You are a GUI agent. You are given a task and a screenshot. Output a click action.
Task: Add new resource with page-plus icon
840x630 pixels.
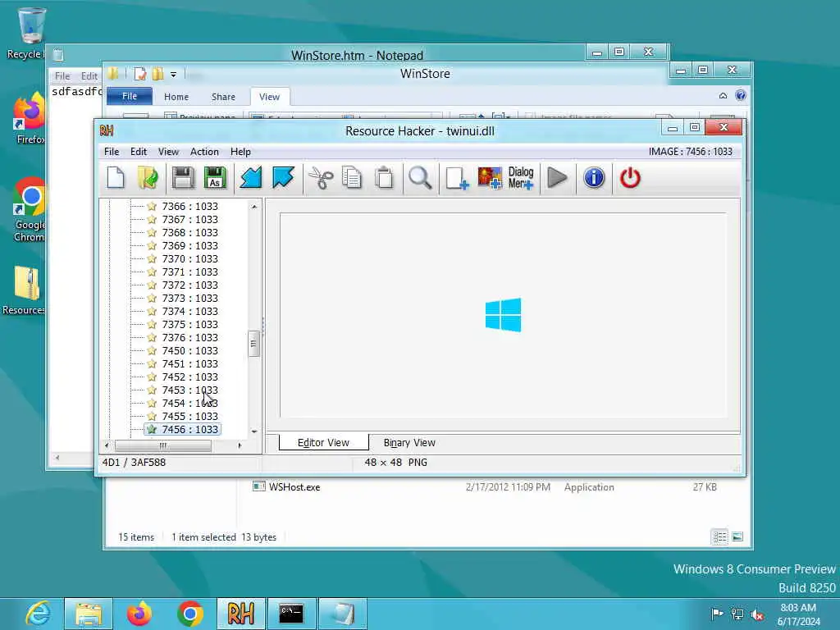457,178
